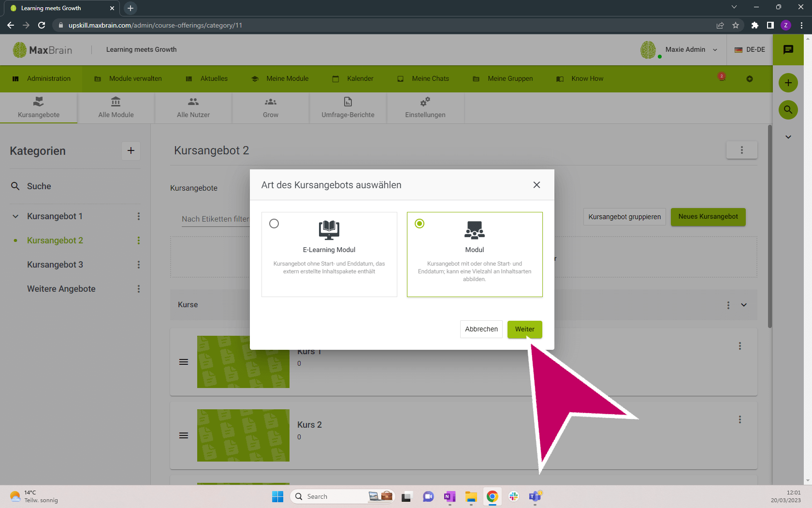This screenshot has width=812, height=508.
Task: Click the Kurs 1 drag handle icon
Action: pyautogui.click(x=184, y=362)
